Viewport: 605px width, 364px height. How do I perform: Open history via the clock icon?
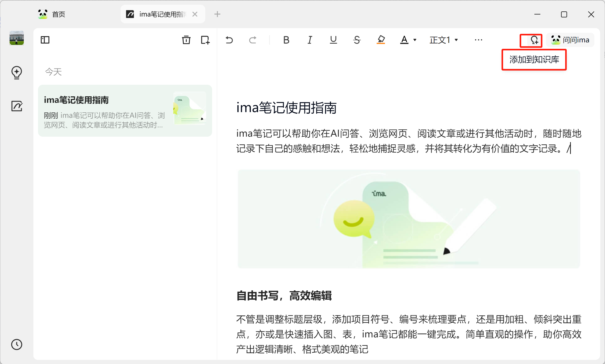(x=17, y=344)
